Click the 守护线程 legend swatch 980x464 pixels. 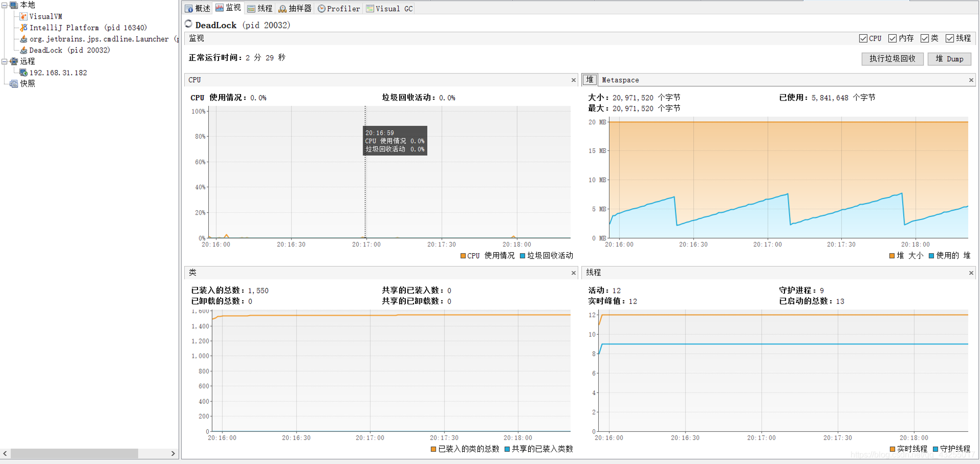[x=935, y=449]
